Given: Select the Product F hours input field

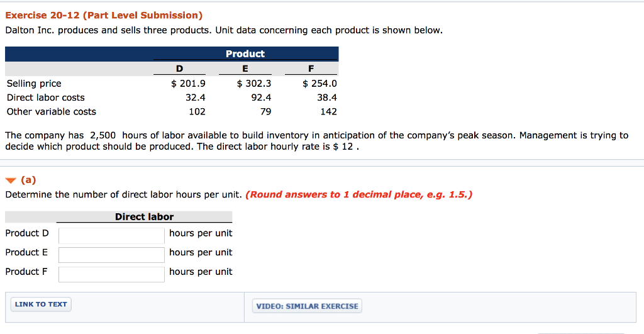Looking at the screenshot, I should point(111,274).
